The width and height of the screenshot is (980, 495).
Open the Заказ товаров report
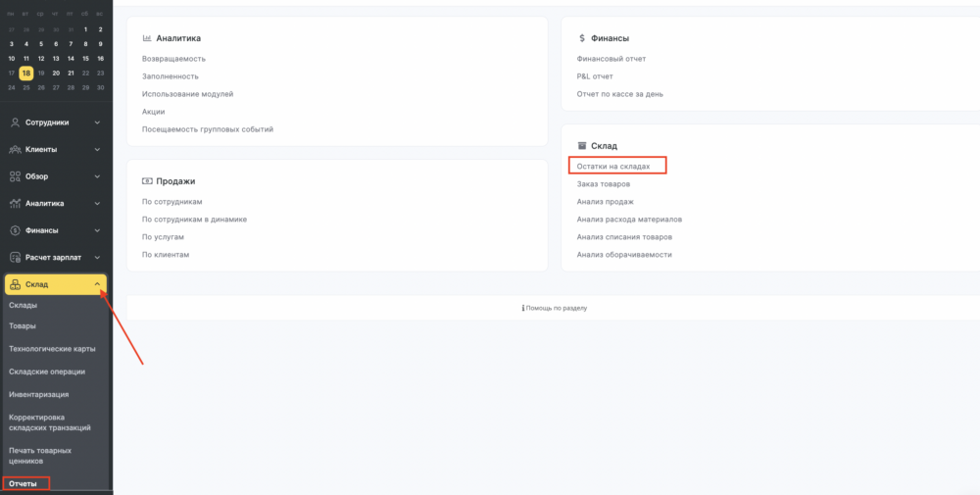603,184
